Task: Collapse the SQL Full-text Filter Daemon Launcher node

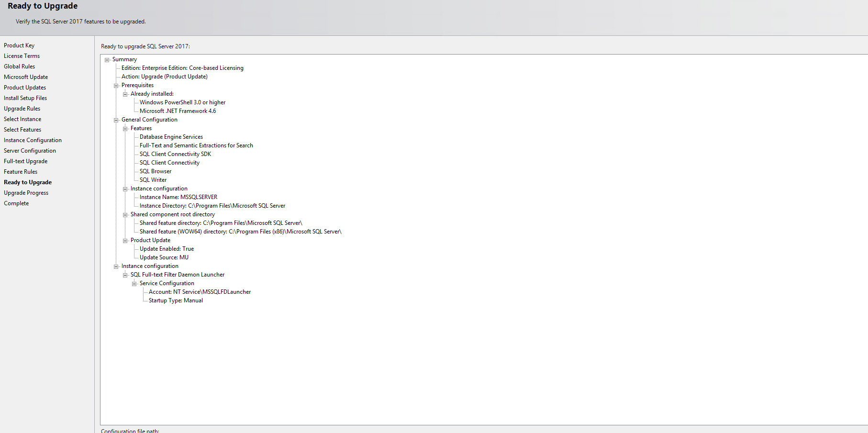Action: click(x=125, y=275)
